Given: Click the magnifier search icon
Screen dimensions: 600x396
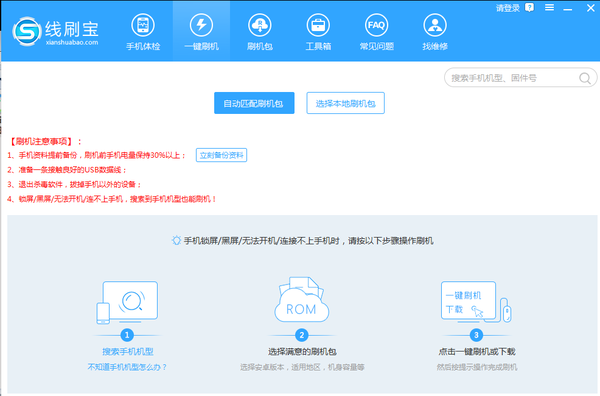Looking at the screenshot, I should tap(585, 78).
